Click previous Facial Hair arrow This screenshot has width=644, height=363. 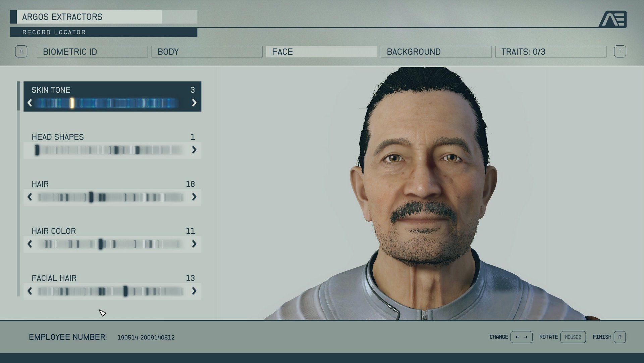click(x=30, y=291)
